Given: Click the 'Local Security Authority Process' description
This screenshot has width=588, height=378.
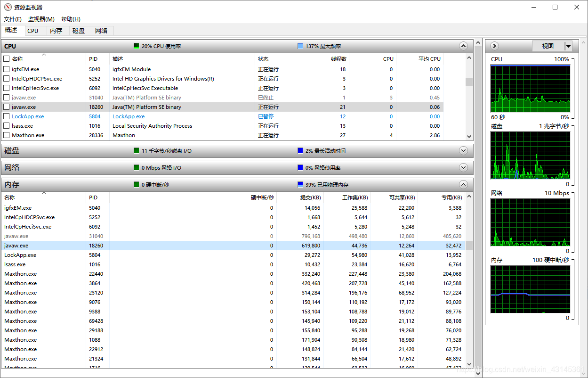Looking at the screenshot, I should click(x=152, y=126).
